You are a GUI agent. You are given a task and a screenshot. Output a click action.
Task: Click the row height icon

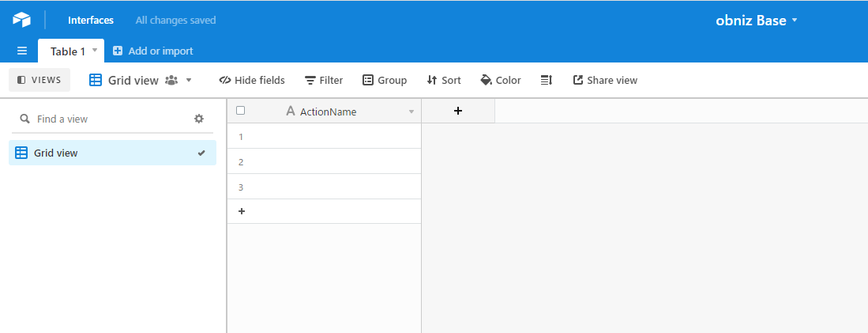click(x=546, y=80)
